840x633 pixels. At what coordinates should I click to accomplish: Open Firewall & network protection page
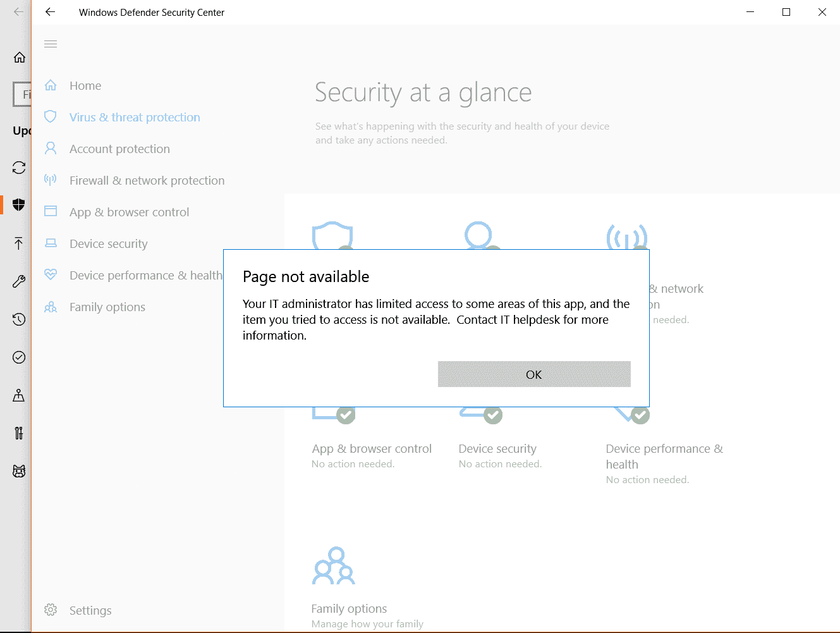click(x=147, y=180)
